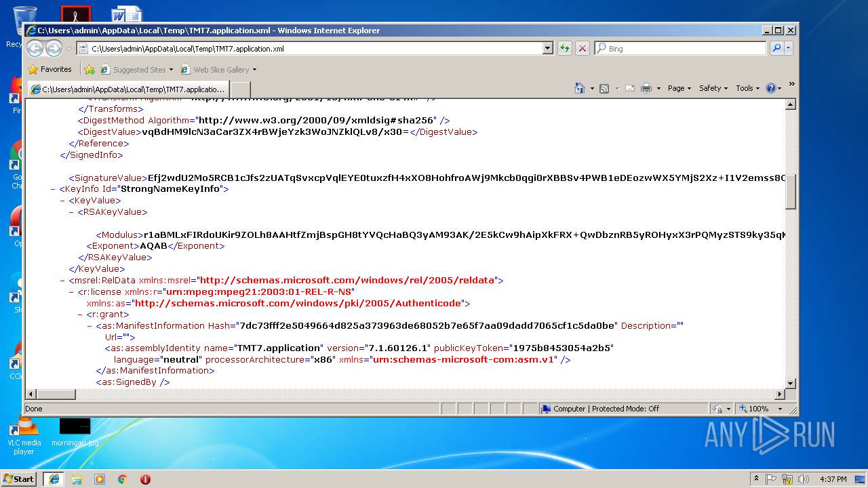
Task: Click the security lock status icon
Action: [x=718, y=409]
